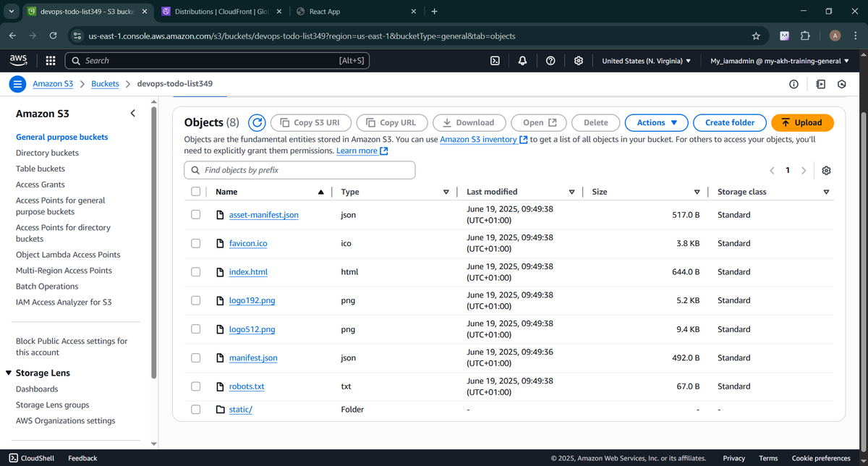This screenshot has width=868, height=466.
Task: Open the help question mark menu
Action: coord(550,61)
